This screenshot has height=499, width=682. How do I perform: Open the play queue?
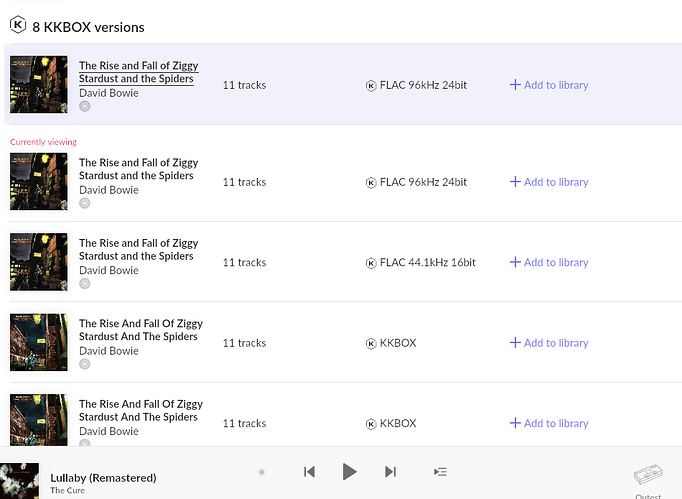(440, 472)
